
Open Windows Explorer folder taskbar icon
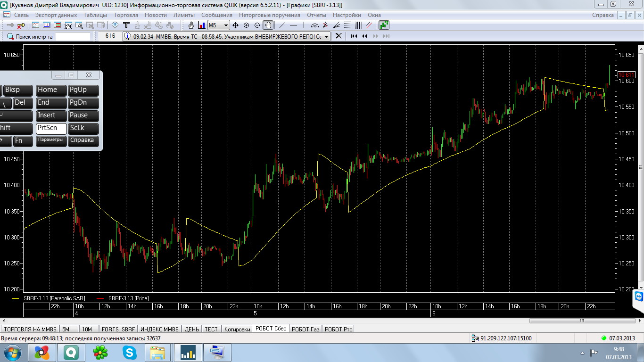158,352
